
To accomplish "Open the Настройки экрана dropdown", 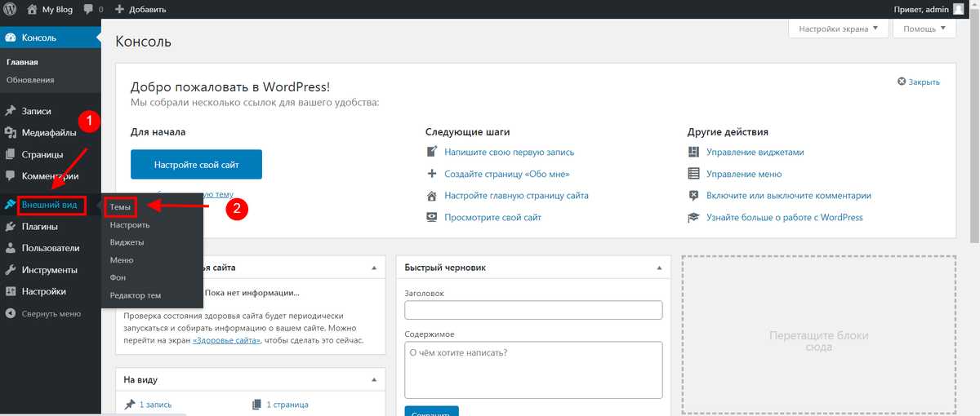I will tap(838, 29).
